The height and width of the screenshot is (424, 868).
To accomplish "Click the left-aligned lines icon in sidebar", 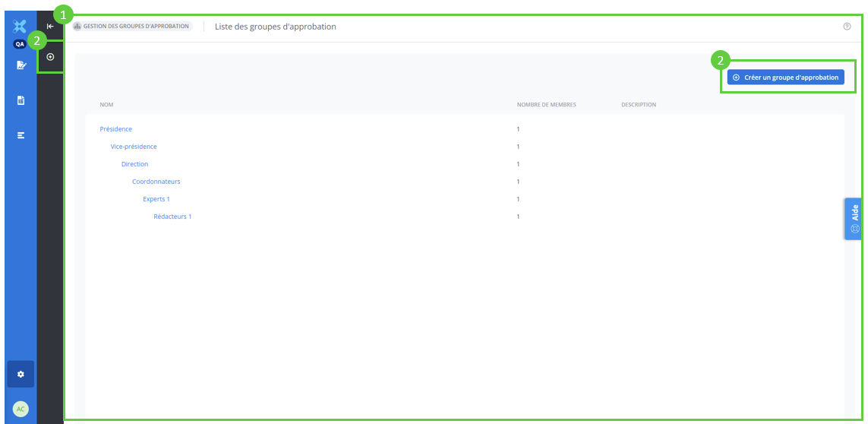I will tap(21, 135).
